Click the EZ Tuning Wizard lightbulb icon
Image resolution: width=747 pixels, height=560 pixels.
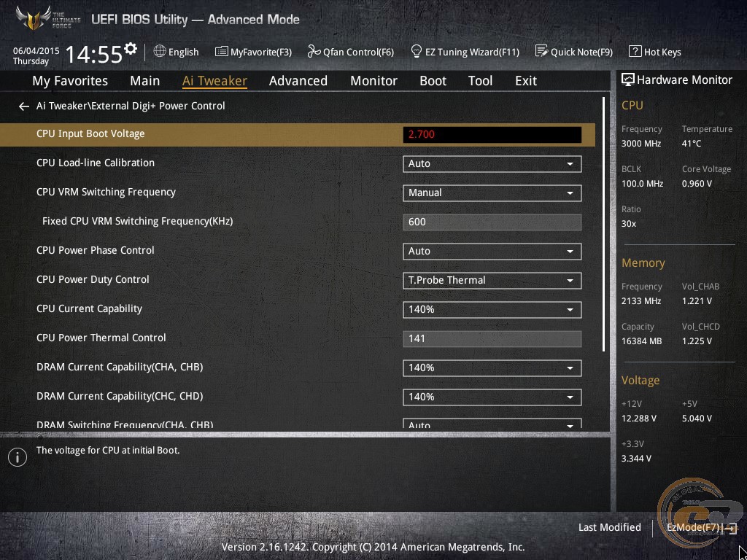click(x=417, y=52)
